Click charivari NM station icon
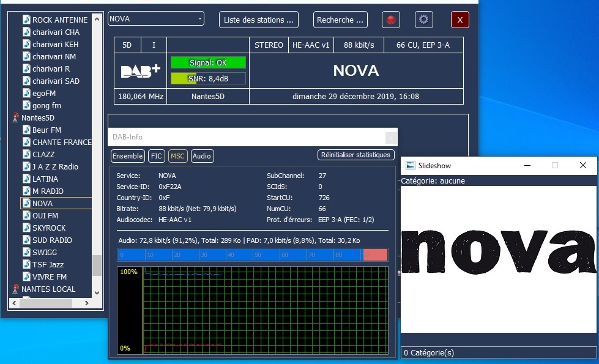 (26, 56)
